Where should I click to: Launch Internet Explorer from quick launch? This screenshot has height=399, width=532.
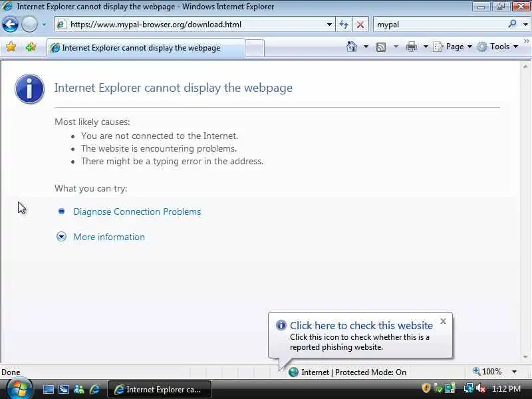click(x=94, y=389)
